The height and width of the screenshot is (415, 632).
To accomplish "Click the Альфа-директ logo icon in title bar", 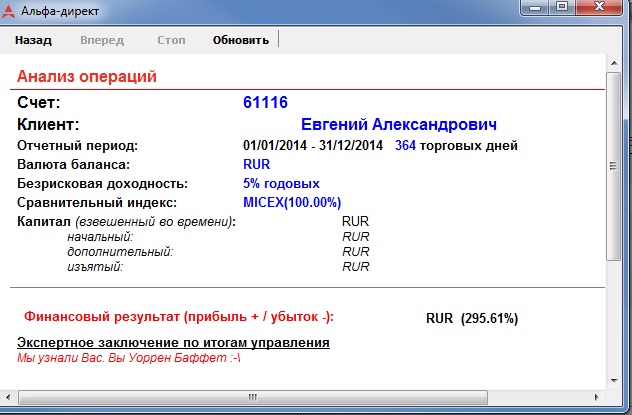I will click(x=8, y=11).
